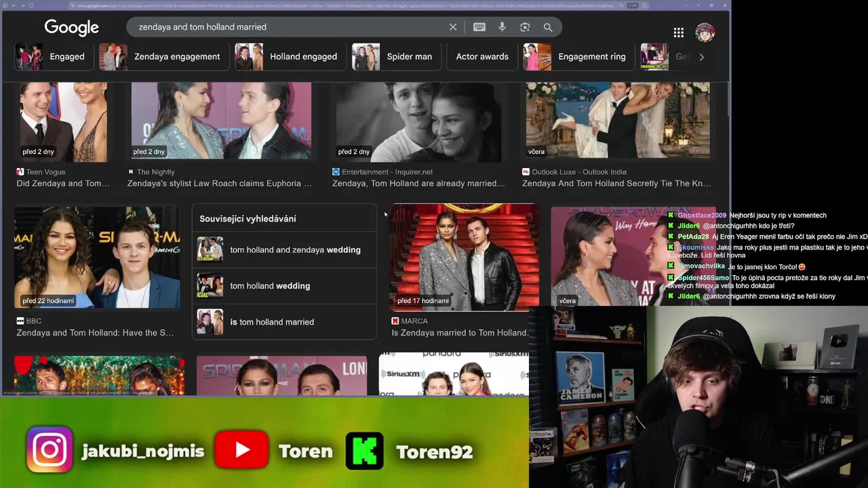Start voice search with the microphone icon
Image resolution: width=868 pixels, height=488 pixels.
502,27
